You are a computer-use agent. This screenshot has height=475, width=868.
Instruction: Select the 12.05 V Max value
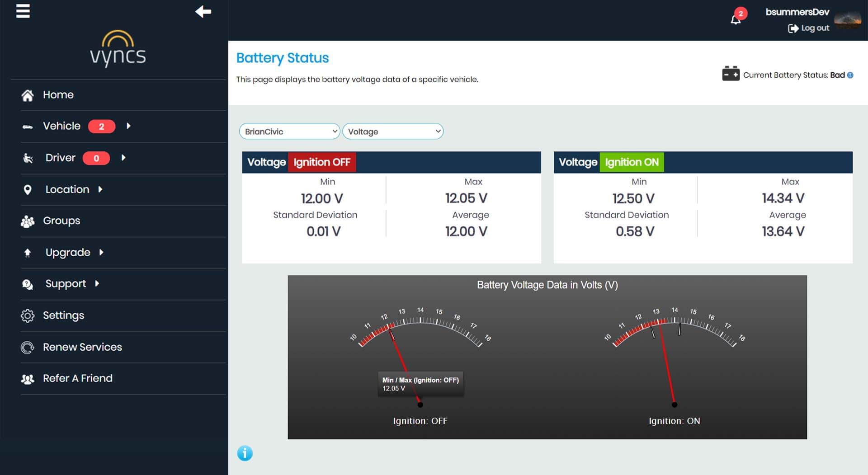pyautogui.click(x=466, y=198)
